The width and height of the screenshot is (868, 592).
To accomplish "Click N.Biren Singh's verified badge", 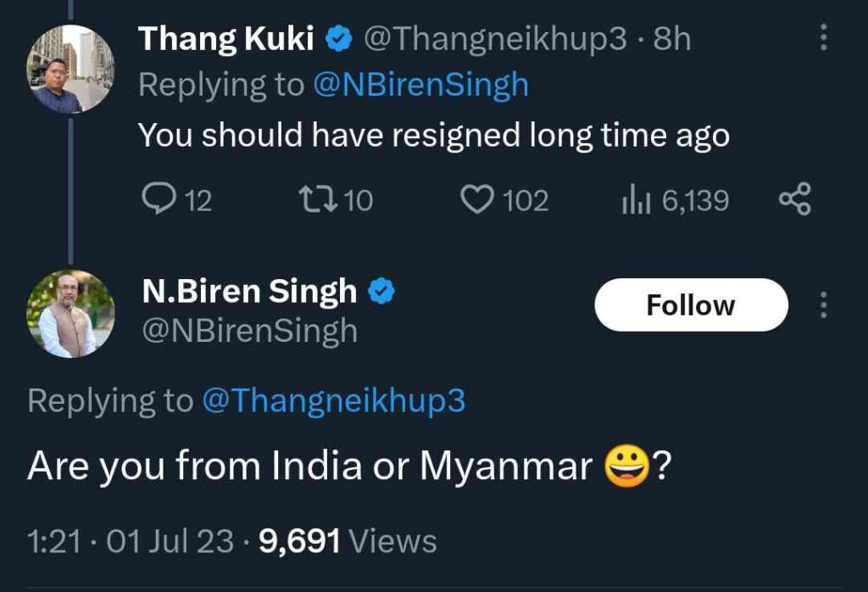I will 382,292.
